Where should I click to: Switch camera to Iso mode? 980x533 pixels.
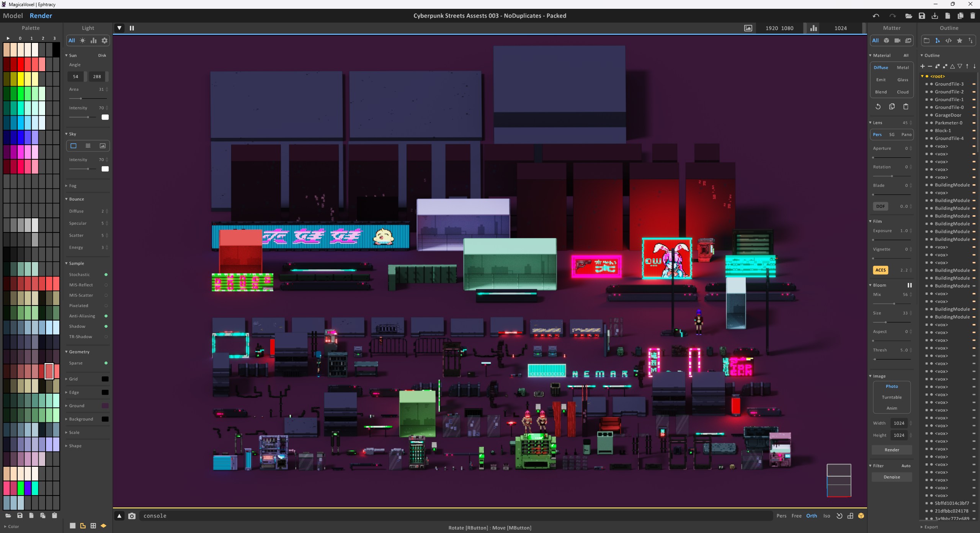point(827,516)
